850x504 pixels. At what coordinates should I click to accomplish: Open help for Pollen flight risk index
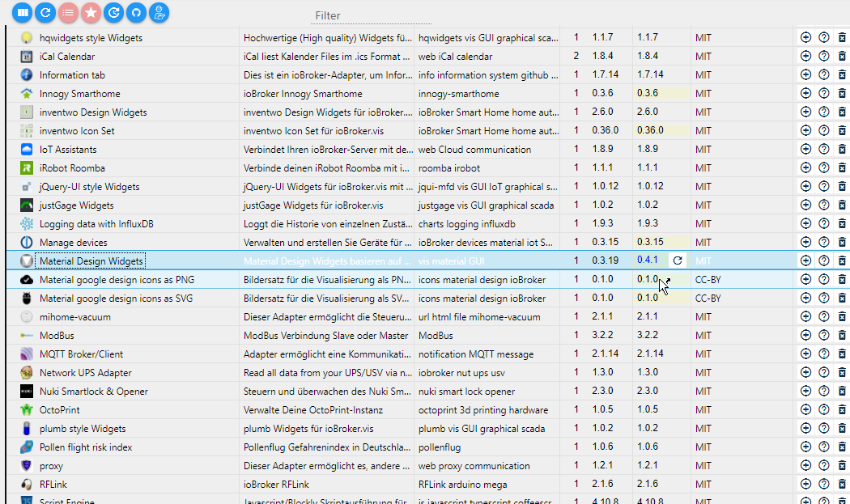click(824, 447)
